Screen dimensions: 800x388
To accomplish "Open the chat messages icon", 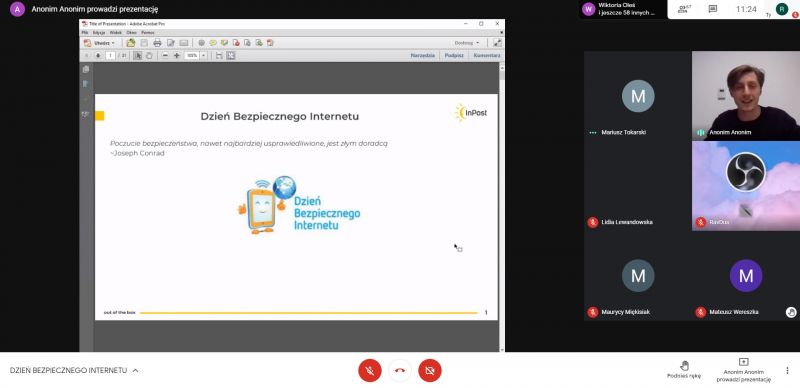I will click(x=713, y=9).
